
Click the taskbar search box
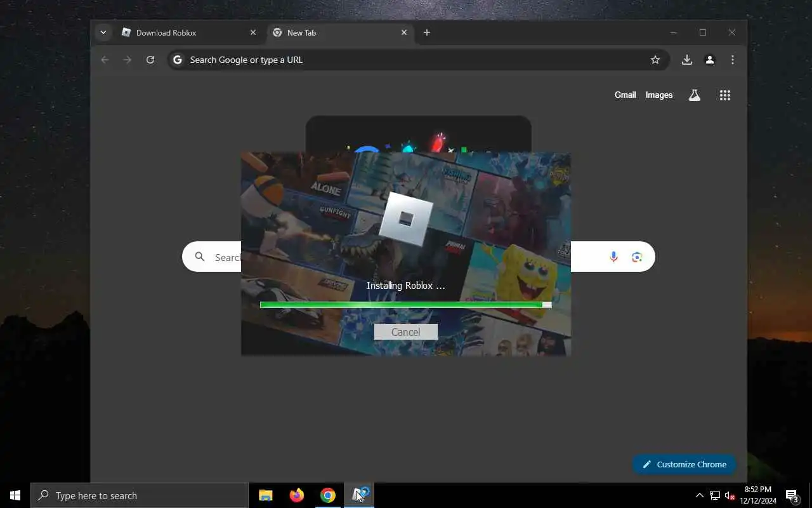[140, 495]
